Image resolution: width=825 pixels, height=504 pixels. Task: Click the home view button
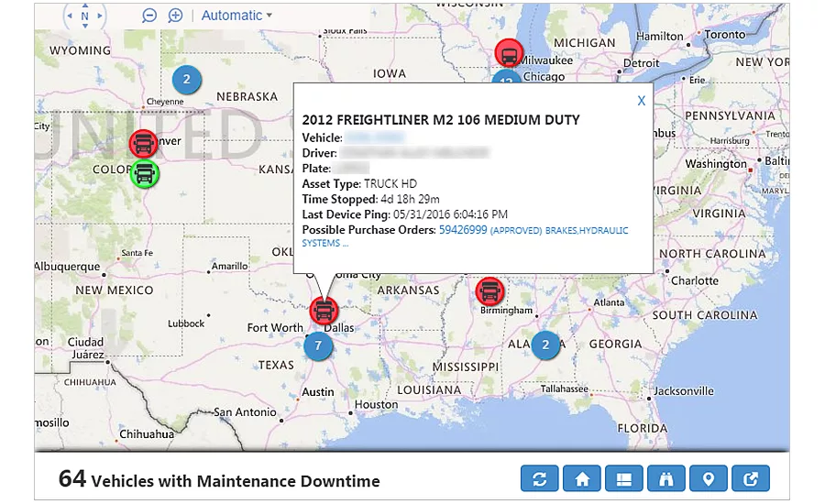[582, 478]
